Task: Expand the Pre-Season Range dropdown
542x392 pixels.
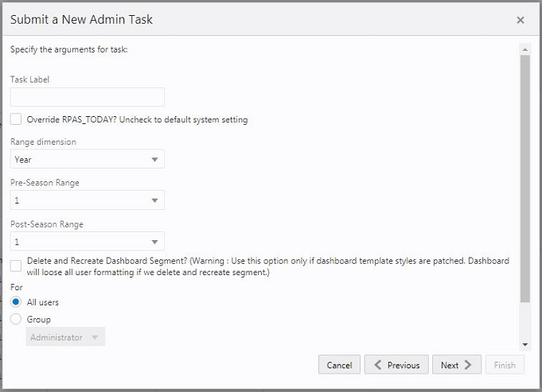Action: tap(88, 200)
